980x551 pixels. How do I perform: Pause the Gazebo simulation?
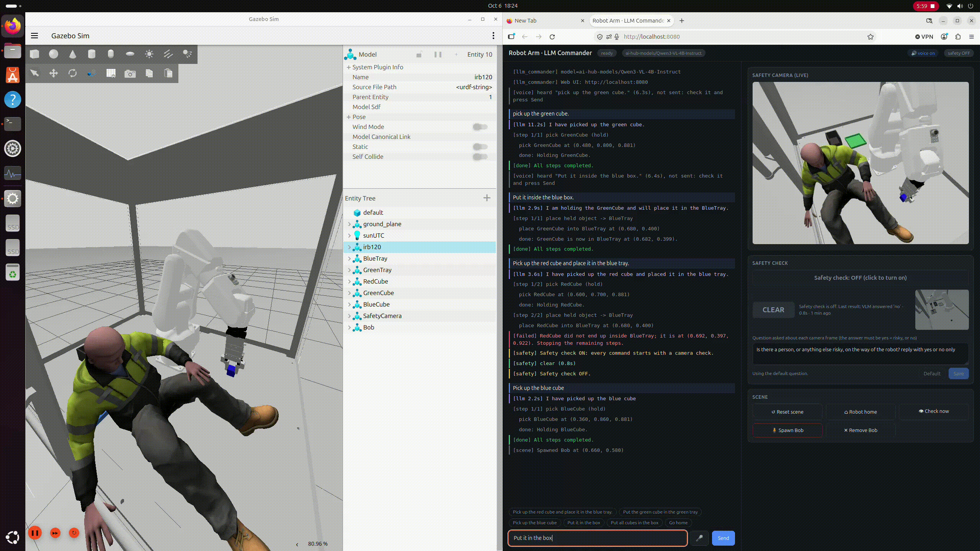click(35, 533)
